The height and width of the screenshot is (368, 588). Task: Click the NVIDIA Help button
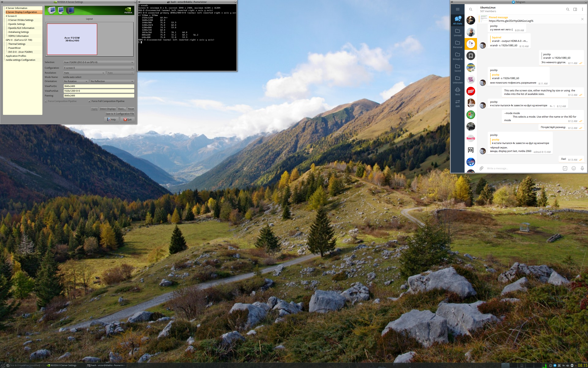click(x=111, y=119)
